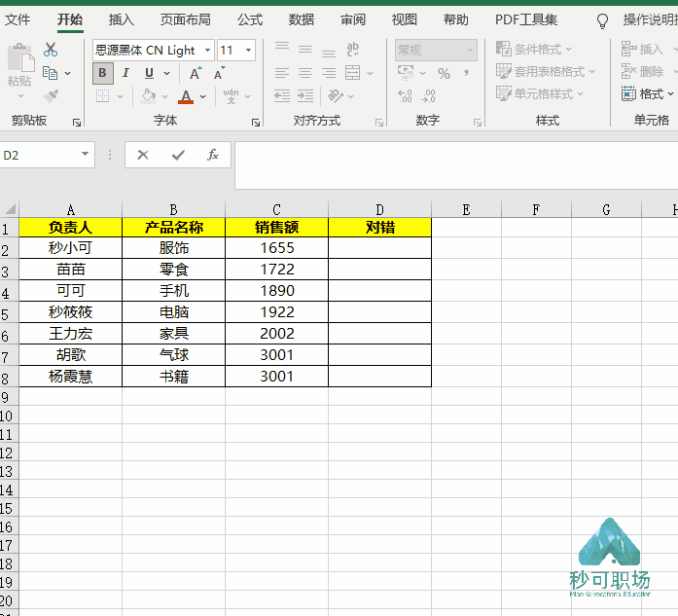
Task: Apply red font color A icon
Action: tap(186, 96)
